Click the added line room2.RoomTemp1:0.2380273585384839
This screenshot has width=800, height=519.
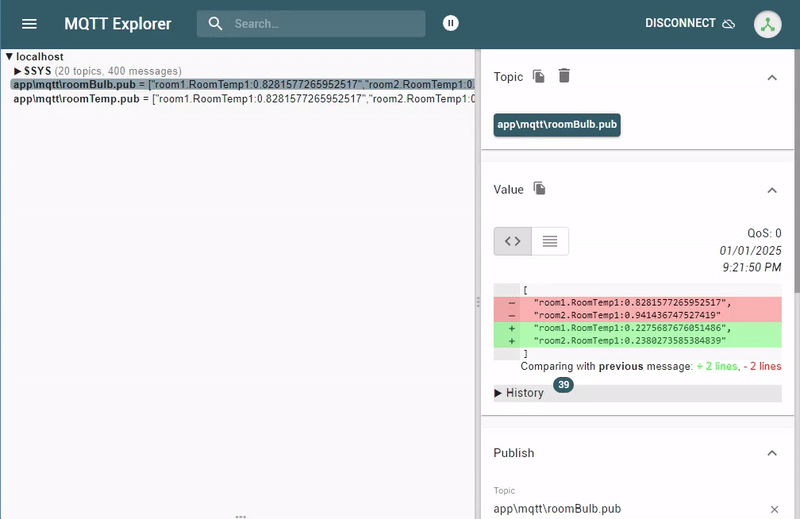click(x=638, y=341)
